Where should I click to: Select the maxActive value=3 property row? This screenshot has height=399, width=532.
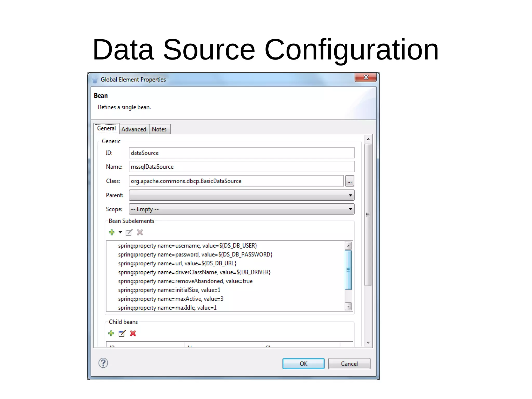[171, 299]
